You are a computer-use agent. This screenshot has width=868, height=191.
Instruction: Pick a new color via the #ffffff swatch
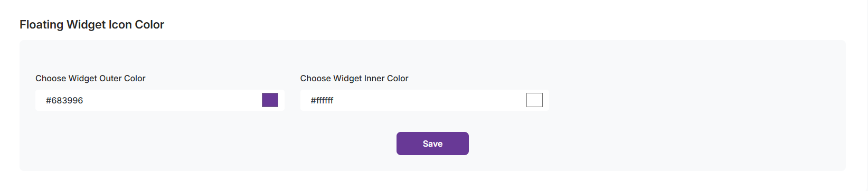click(x=534, y=100)
